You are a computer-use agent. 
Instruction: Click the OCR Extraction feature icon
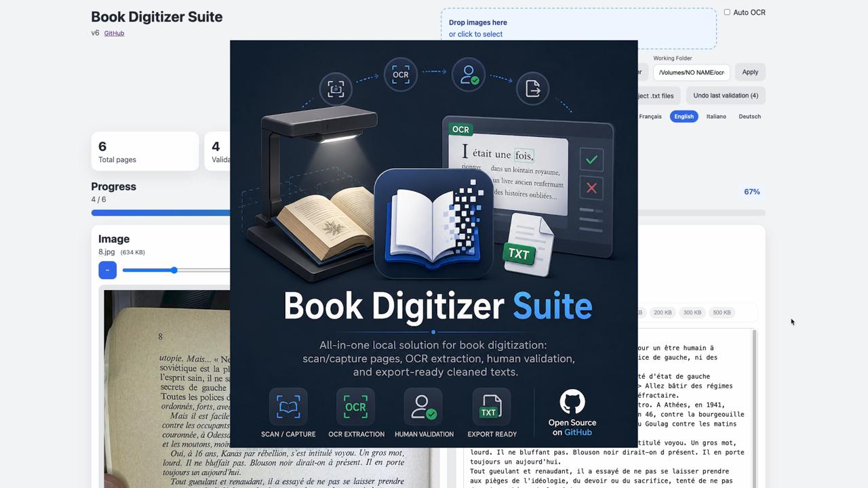click(356, 407)
